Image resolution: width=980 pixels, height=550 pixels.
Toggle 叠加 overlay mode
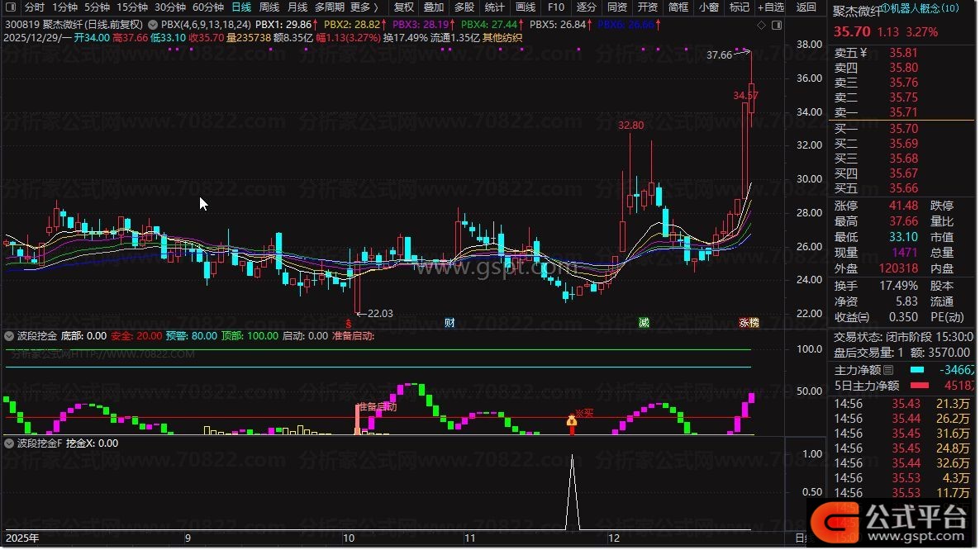[434, 7]
